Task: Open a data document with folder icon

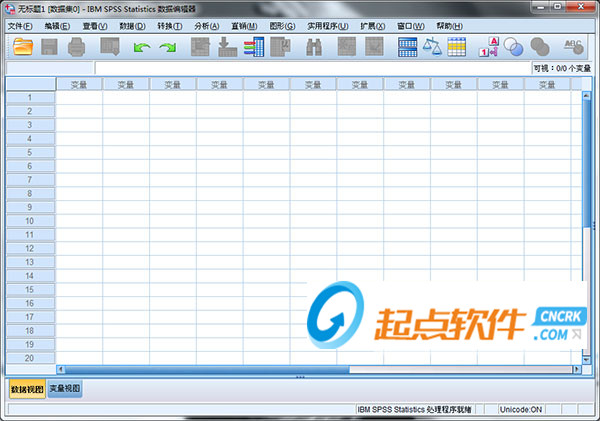Action: point(23,47)
